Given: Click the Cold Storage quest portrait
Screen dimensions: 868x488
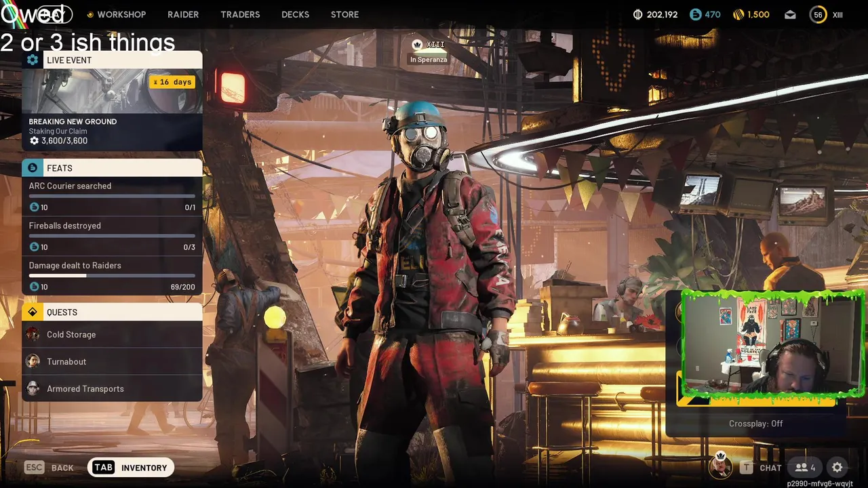Looking at the screenshot, I should (33, 334).
